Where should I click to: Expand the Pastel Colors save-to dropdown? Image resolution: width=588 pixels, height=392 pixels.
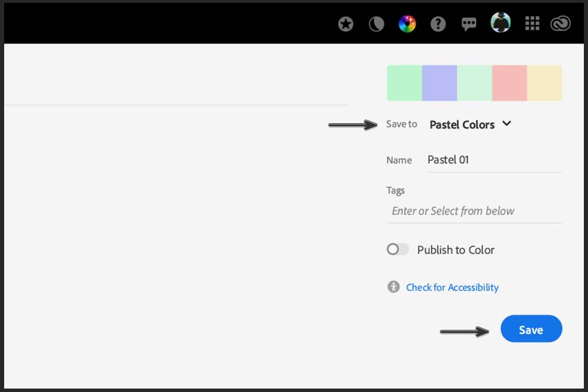tap(470, 124)
